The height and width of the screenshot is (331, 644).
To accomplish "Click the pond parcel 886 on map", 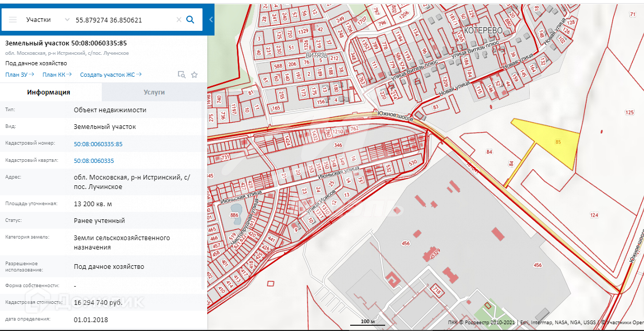I will click(234, 215).
